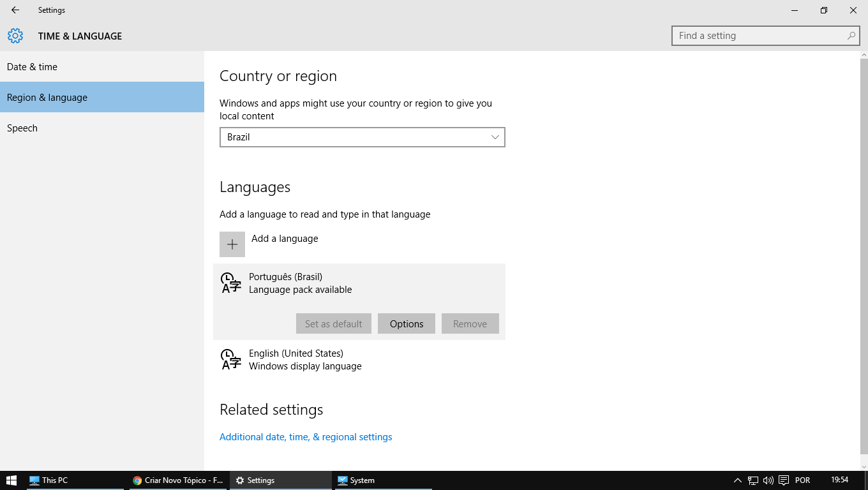Click the Options button for Português
Image resolution: width=868 pixels, height=490 pixels.
click(x=407, y=323)
